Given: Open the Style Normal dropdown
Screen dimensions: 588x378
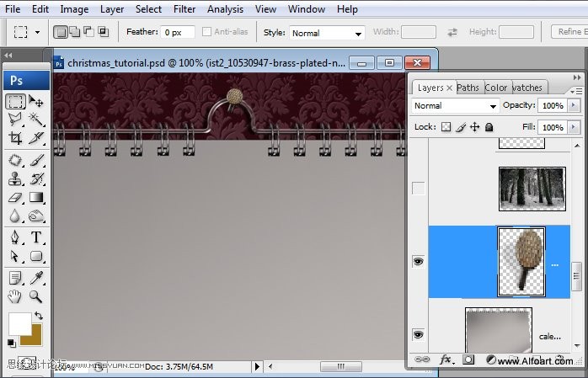Looking at the screenshot, I should pyautogui.click(x=327, y=33).
